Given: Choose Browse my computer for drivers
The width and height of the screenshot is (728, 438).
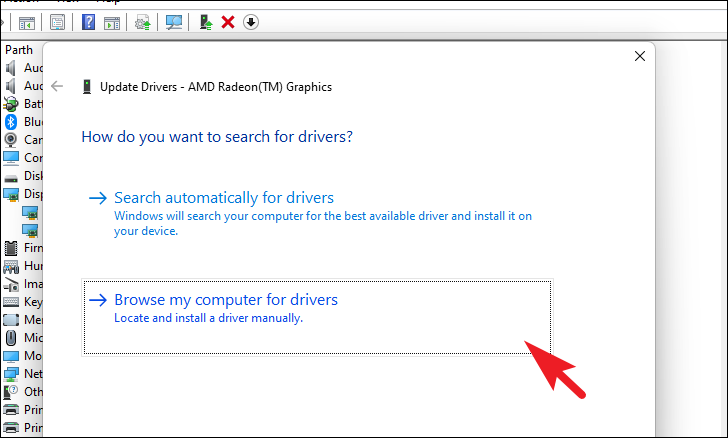Looking at the screenshot, I should coord(317,317).
